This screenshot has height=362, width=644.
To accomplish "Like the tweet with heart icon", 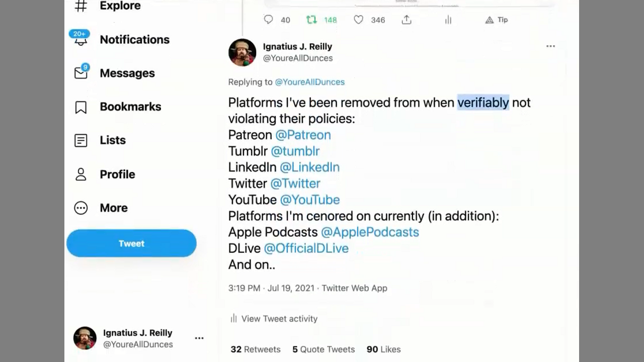I will 358,20.
